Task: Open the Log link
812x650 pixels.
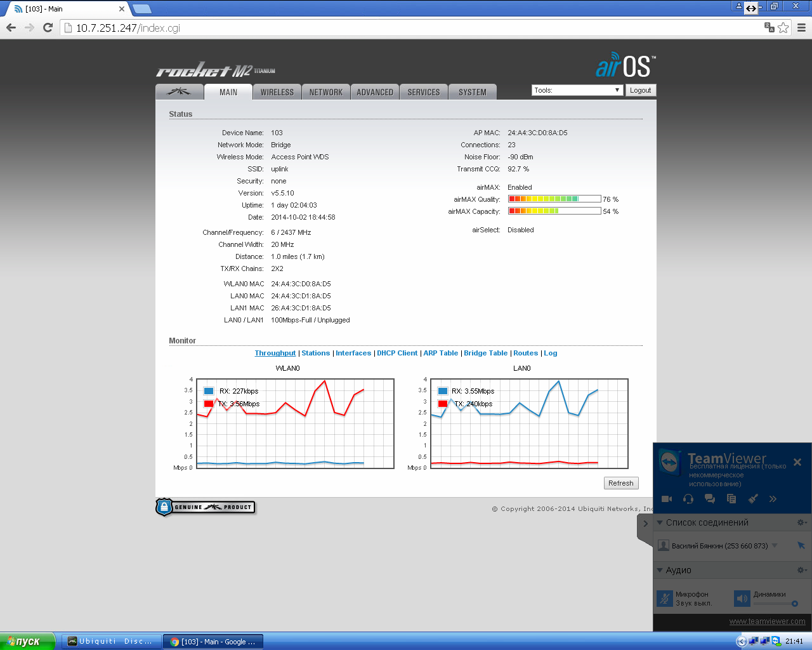Action: [x=551, y=353]
